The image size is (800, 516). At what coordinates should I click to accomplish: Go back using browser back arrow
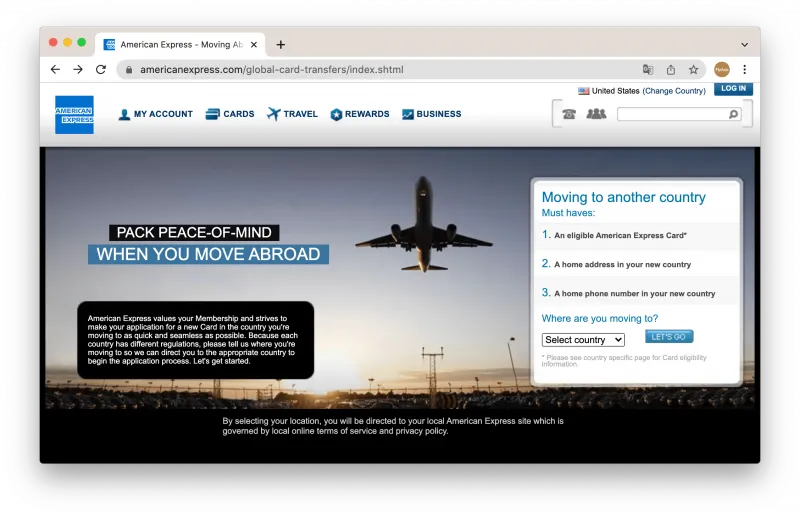tap(55, 69)
